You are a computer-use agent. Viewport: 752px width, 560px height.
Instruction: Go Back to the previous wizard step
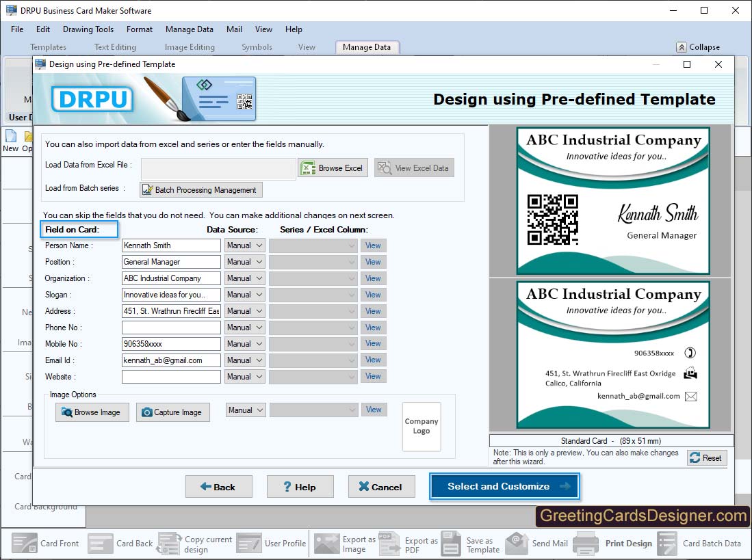tap(219, 487)
